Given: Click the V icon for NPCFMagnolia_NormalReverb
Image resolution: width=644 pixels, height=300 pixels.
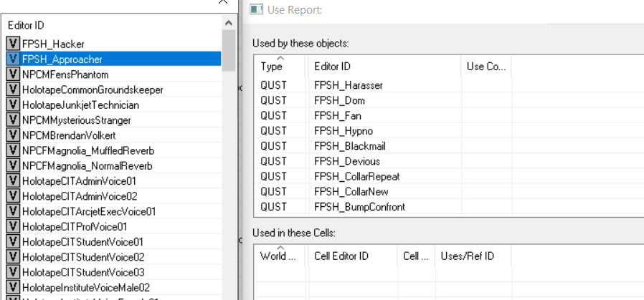Looking at the screenshot, I should click(x=13, y=165).
